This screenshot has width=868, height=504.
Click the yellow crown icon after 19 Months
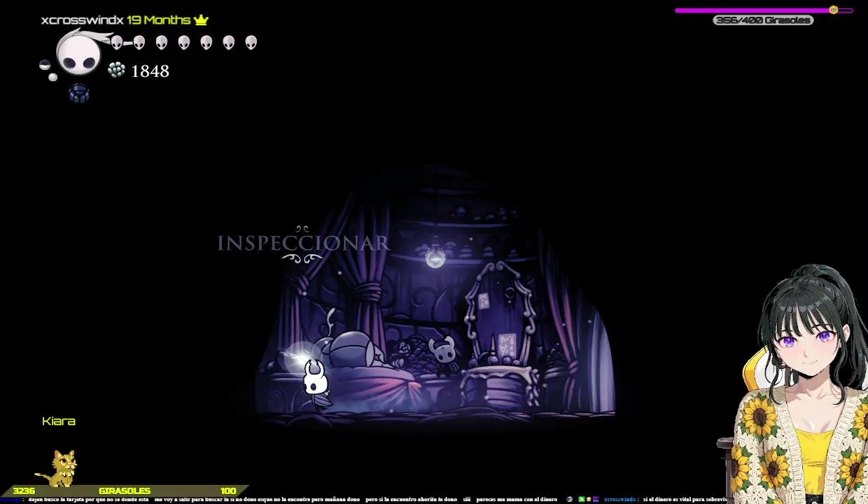coord(201,20)
